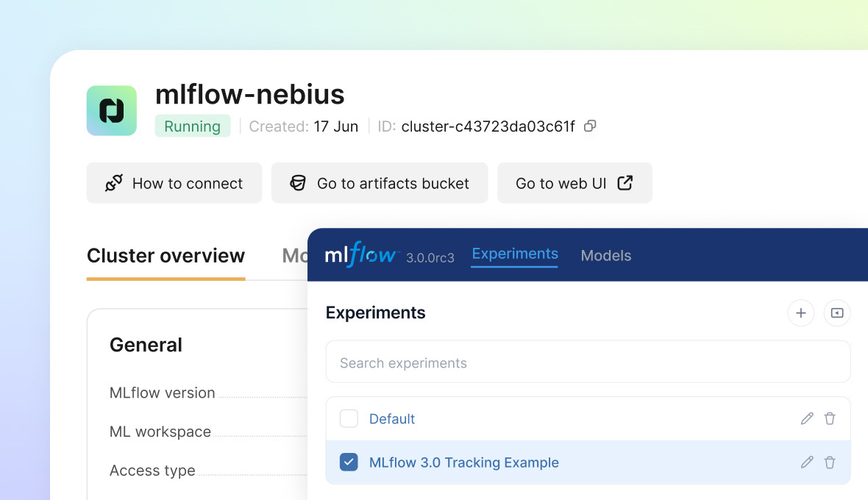Open the How to connect button
Viewport: 868px width, 500px height.
pos(174,183)
